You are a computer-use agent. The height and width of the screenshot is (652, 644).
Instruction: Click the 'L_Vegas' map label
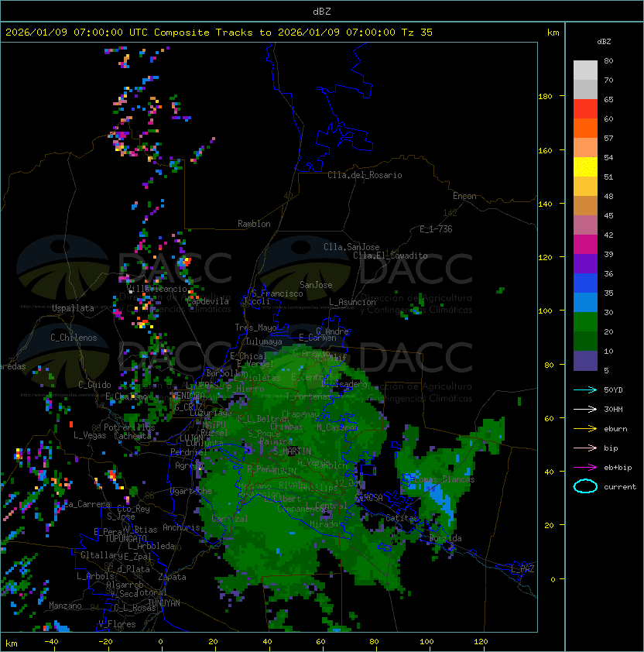click(90, 435)
